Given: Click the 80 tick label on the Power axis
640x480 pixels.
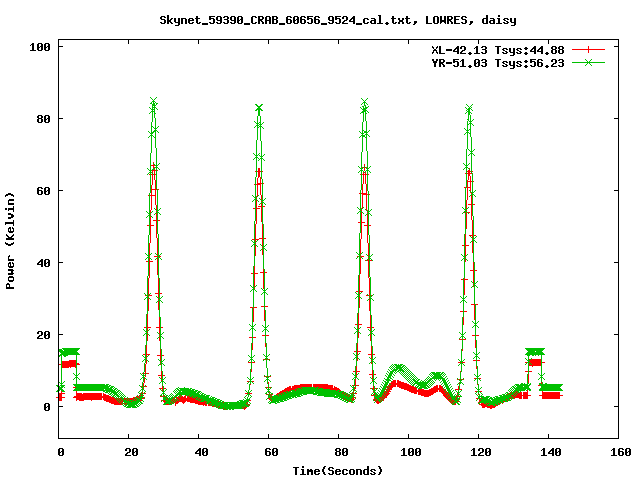Looking at the screenshot, I should tap(44, 119).
